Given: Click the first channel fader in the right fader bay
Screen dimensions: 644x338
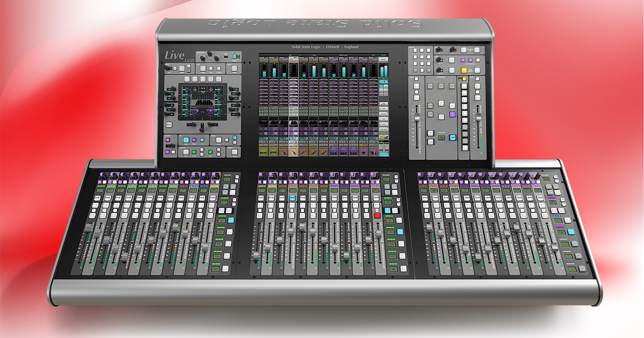Looking at the screenshot, I should click(430, 227).
